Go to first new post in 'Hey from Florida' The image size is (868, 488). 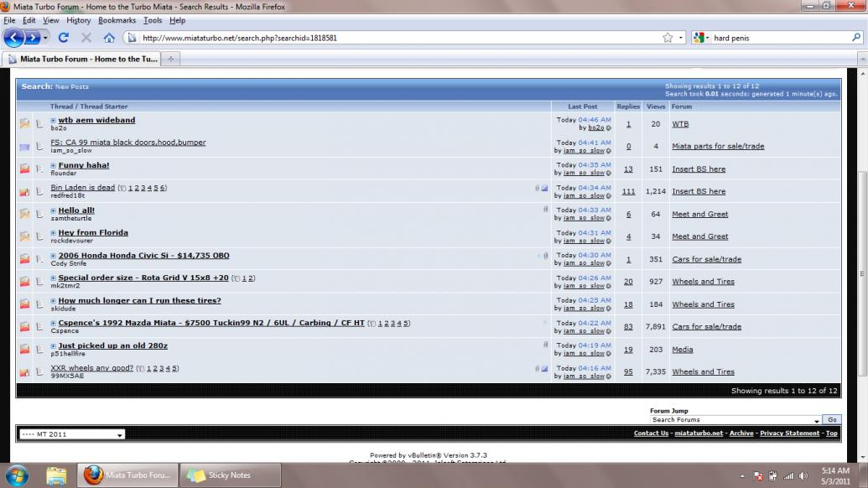click(53, 233)
